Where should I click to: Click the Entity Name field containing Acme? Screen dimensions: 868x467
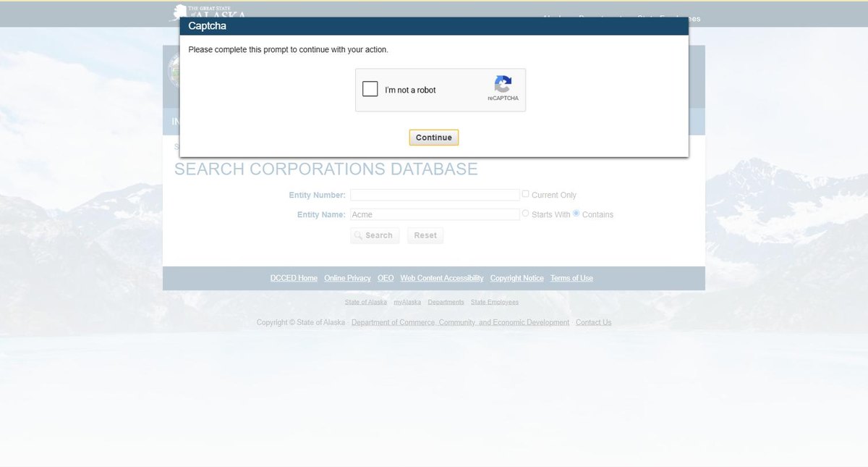(435, 214)
